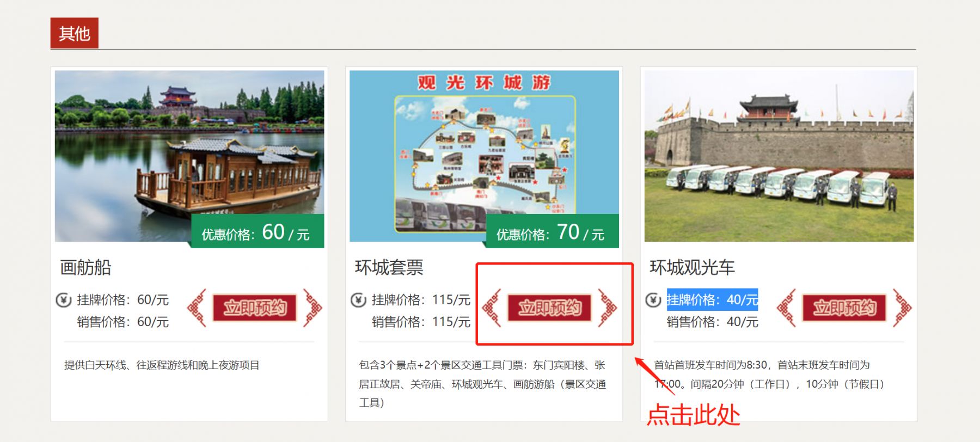Click the 点击此处 red annotation text

693,415
